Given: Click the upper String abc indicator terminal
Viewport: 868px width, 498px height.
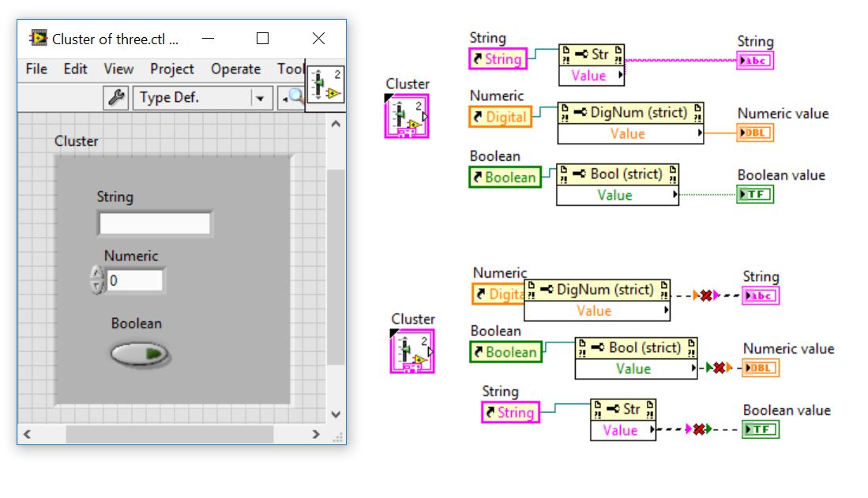Looking at the screenshot, I should pyautogui.click(x=755, y=60).
